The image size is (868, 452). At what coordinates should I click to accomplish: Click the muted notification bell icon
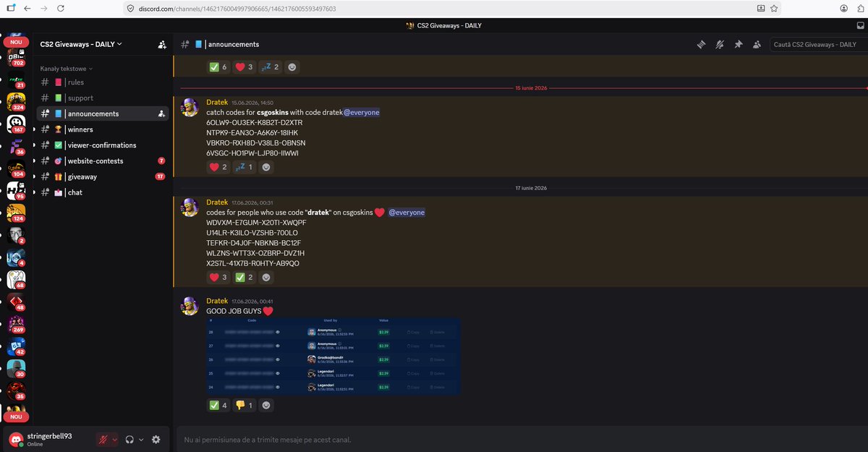pyautogui.click(x=719, y=45)
